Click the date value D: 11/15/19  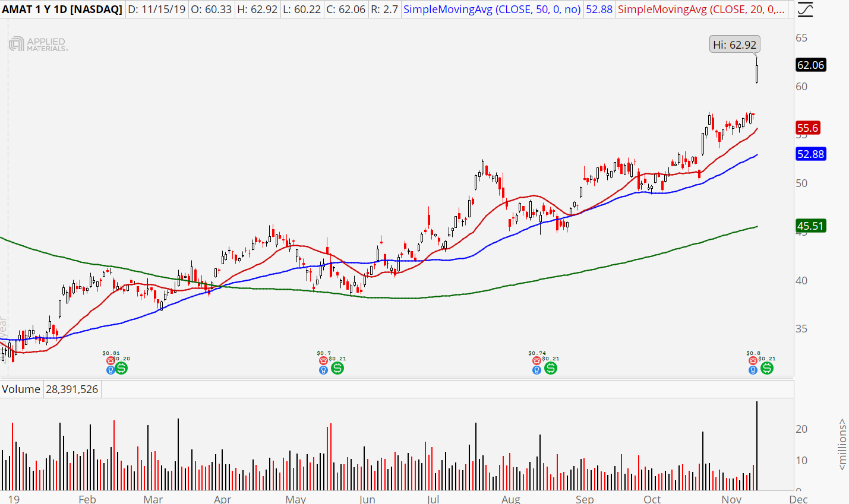[157, 9]
